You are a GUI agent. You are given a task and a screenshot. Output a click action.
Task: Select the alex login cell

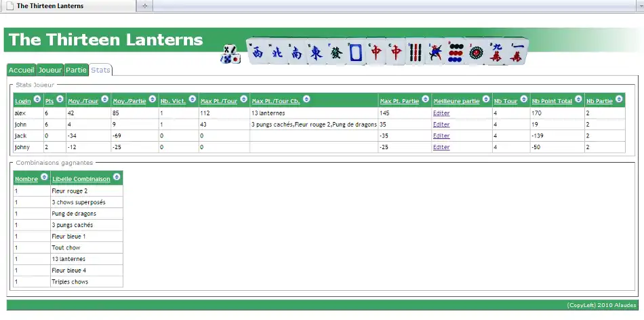(x=28, y=113)
